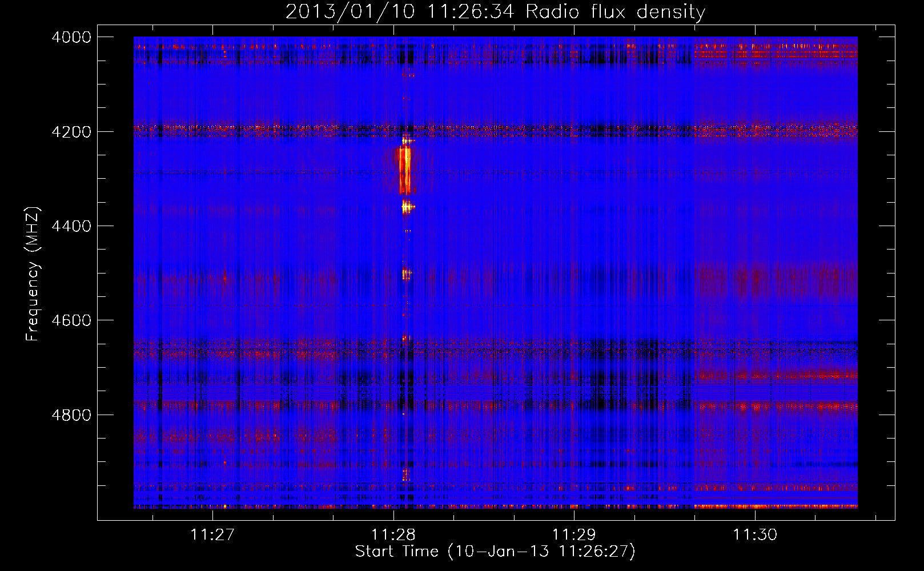Click the bright yellow burst near 4300 MHz
The height and width of the screenshot is (571, 924).
pos(405,170)
